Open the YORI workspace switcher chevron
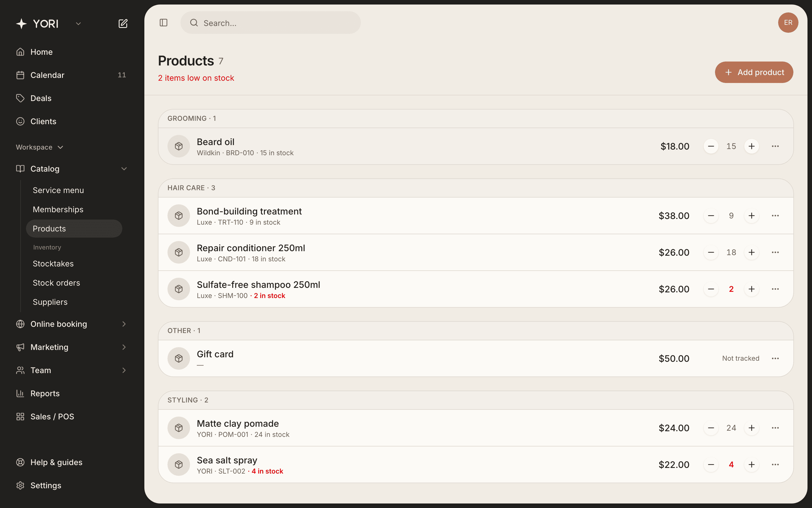 tap(78, 23)
